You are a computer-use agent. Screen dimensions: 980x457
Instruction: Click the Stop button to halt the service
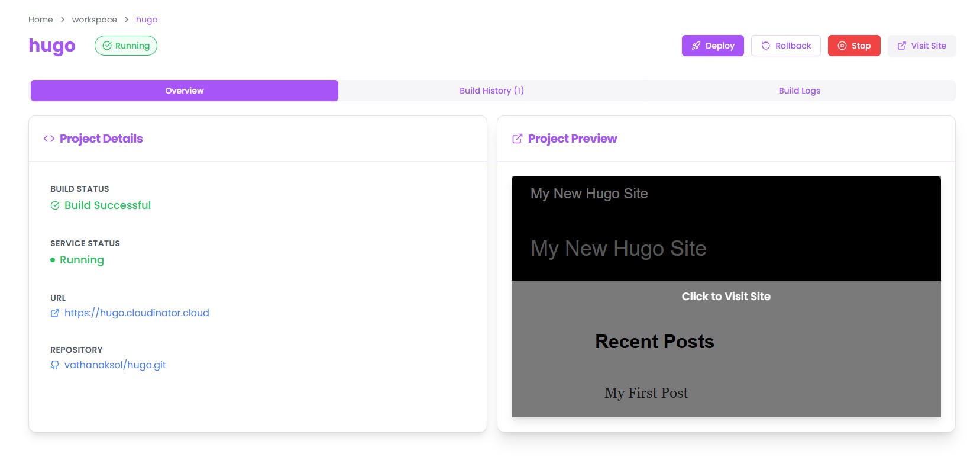click(x=854, y=45)
